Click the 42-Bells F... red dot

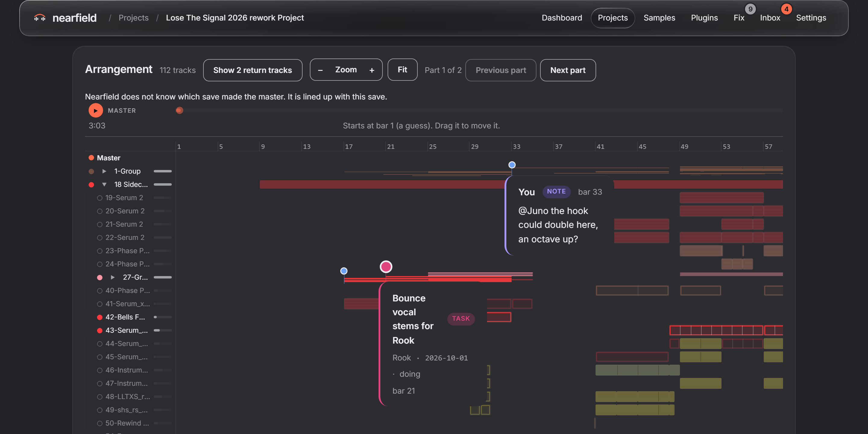[x=100, y=317]
